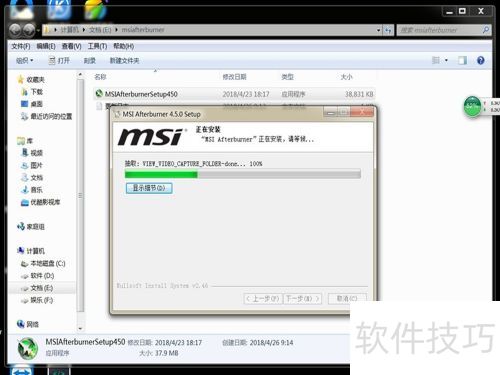This screenshot has height=375, width=500.
Task: Open the address bar history dropdown arrow
Action: click(x=379, y=30)
